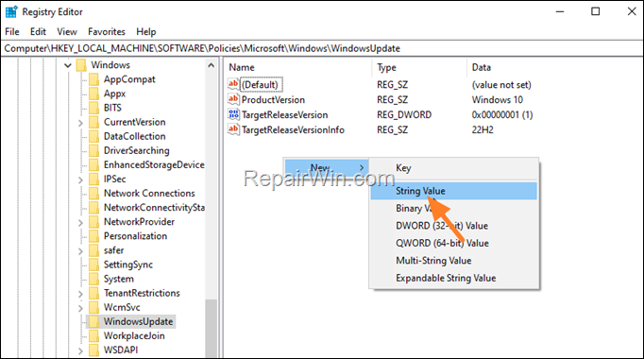Open the Favorites menu
Screen dimensions: 644x359
(x=107, y=31)
